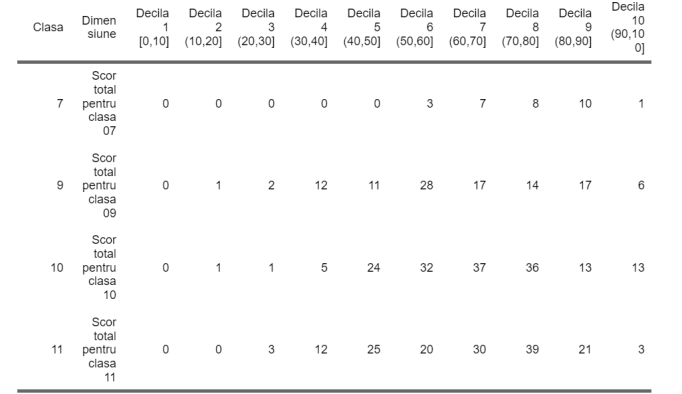Click value 25 in clasa 11 row

(x=373, y=349)
